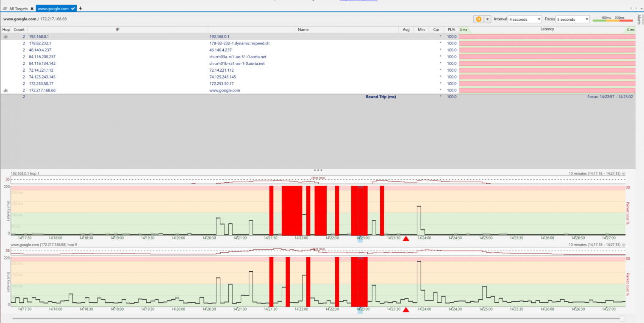Click the red triangle marker on hop 1 graph
Screen dimensions: 644x323
[406, 239]
